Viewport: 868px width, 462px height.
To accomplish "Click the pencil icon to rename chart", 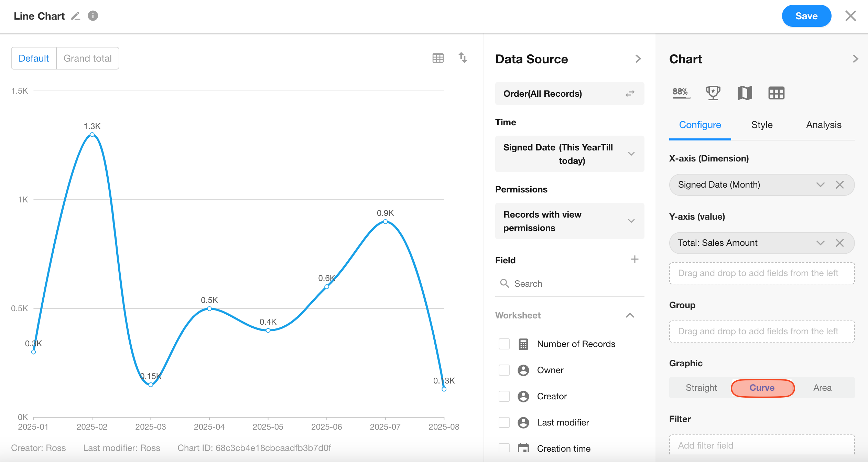I will pos(76,16).
